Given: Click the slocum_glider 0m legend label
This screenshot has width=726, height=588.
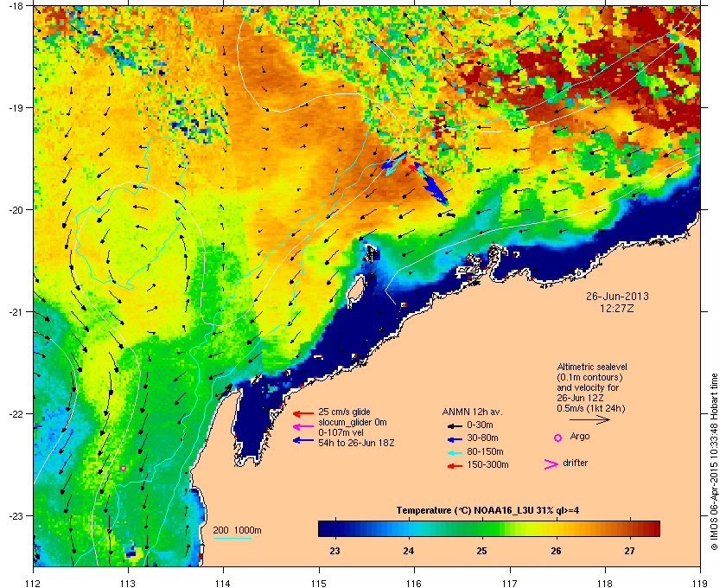Looking at the screenshot, I should (x=353, y=422).
